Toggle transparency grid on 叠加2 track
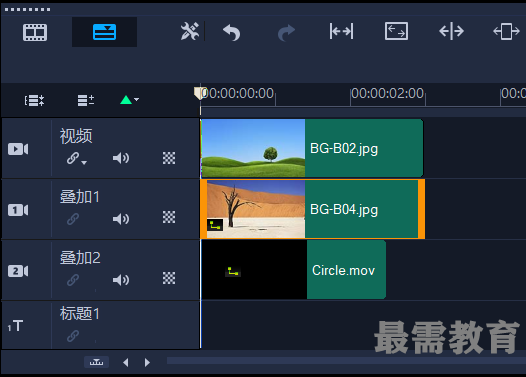526x377 pixels. click(x=169, y=278)
